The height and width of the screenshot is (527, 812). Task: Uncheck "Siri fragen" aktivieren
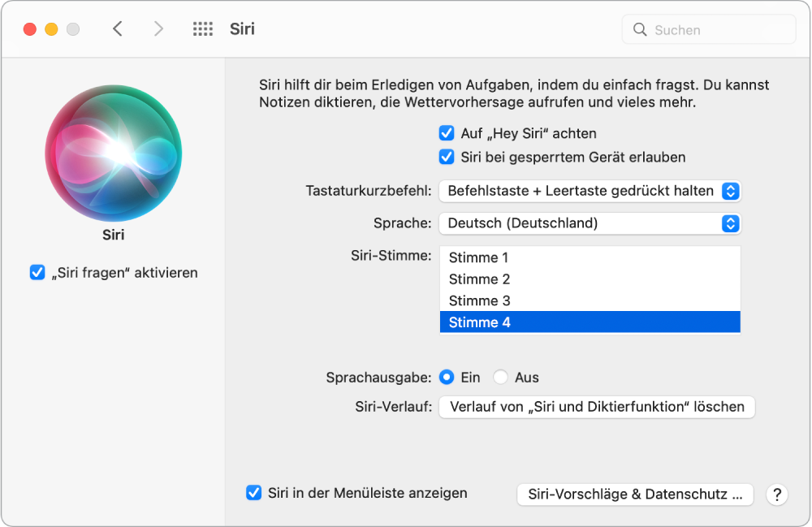pyautogui.click(x=37, y=273)
